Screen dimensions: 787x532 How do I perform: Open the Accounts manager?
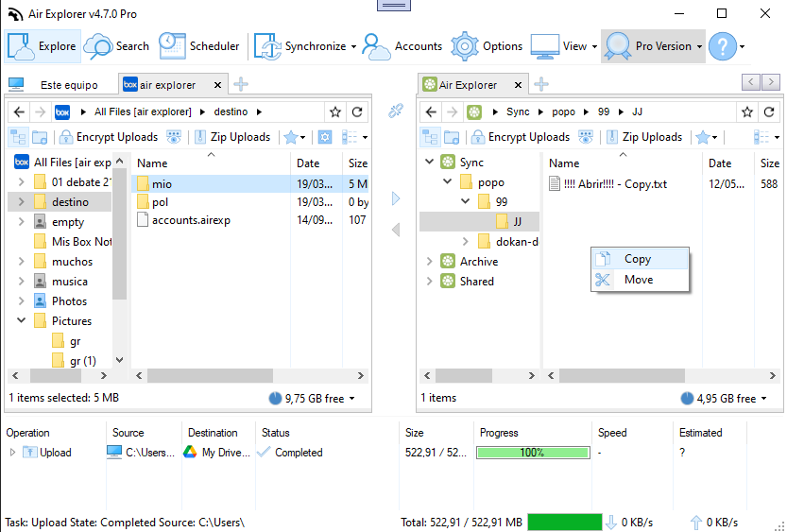(402, 46)
